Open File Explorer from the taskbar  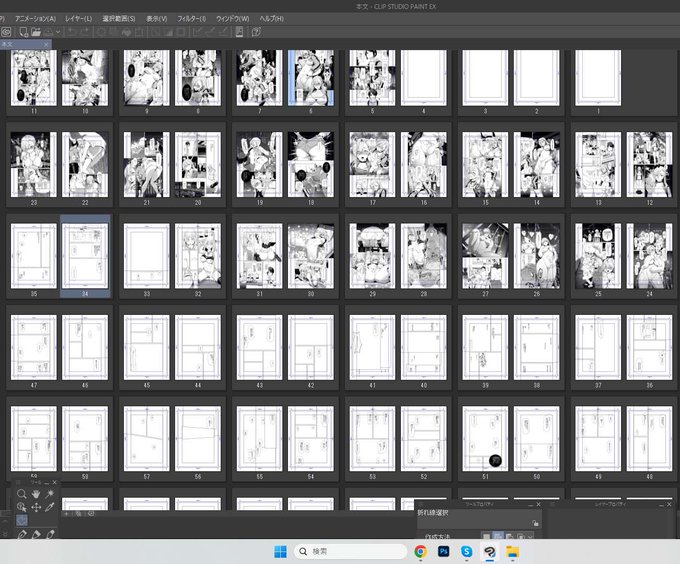pos(513,551)
